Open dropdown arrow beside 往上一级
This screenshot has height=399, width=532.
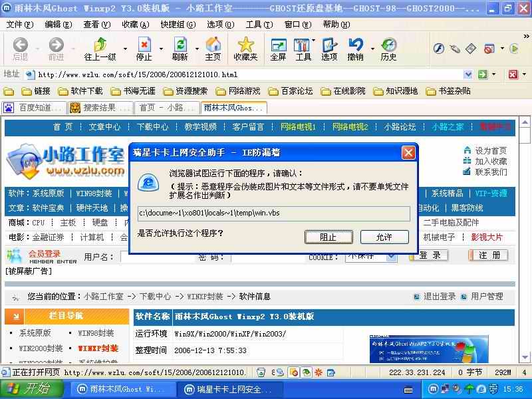[x=125, y=49]
